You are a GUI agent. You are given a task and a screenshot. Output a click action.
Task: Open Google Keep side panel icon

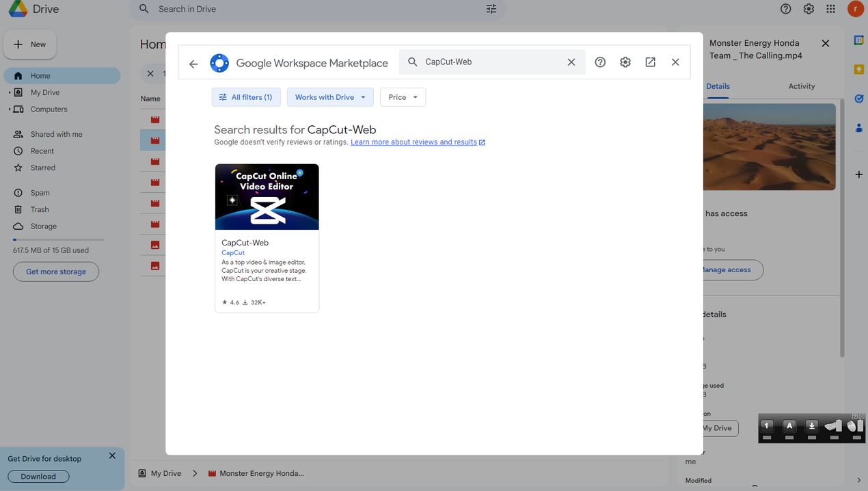[x=859, y=69]
